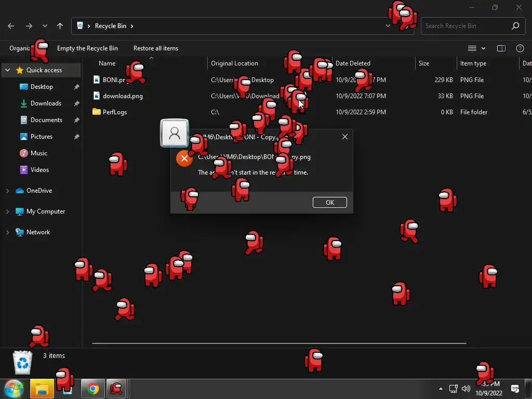Open Videos in the sidebar
The image size is (532, 399).
pos(39,170)
